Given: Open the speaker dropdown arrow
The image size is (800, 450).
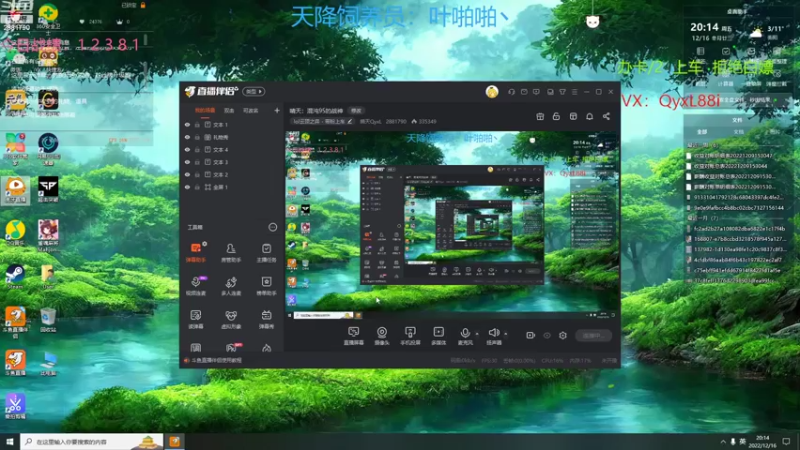Looking at the screenshot, I should coord(506,334).
